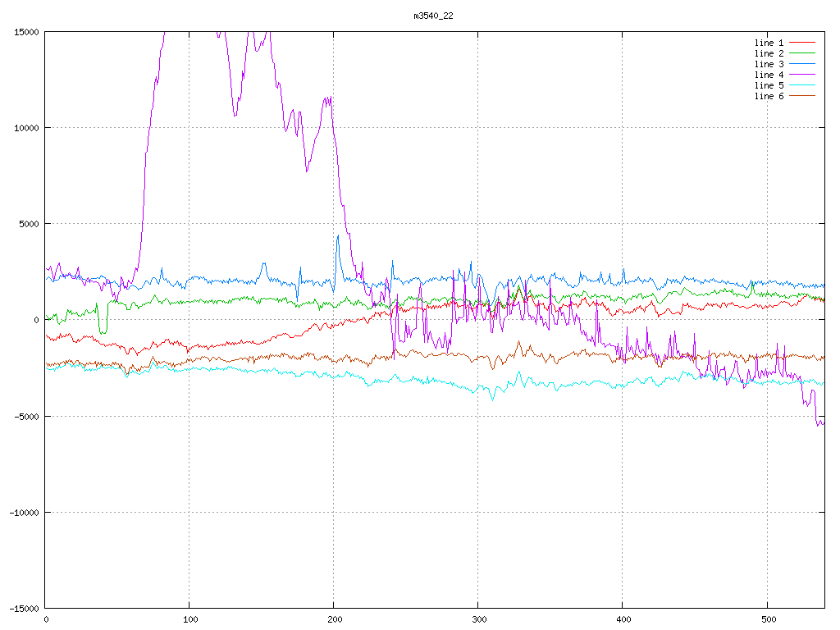Click the y-axis label -15000

[24, 609]
